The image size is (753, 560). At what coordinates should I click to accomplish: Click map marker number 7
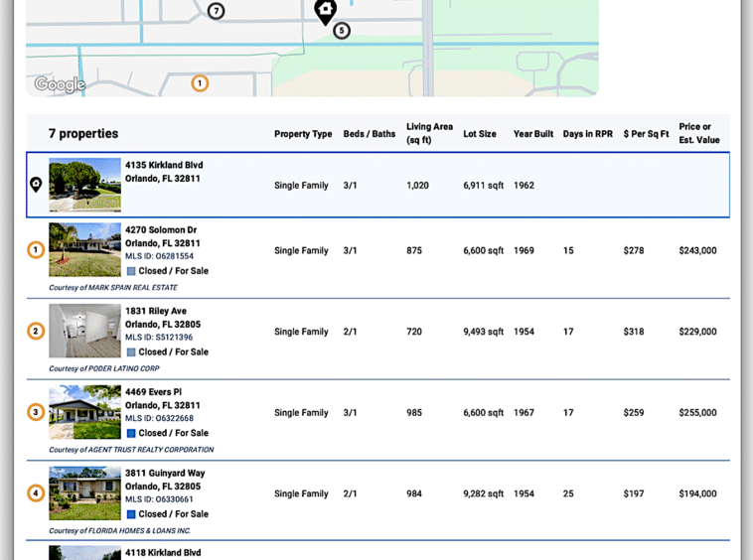[216, 11]
